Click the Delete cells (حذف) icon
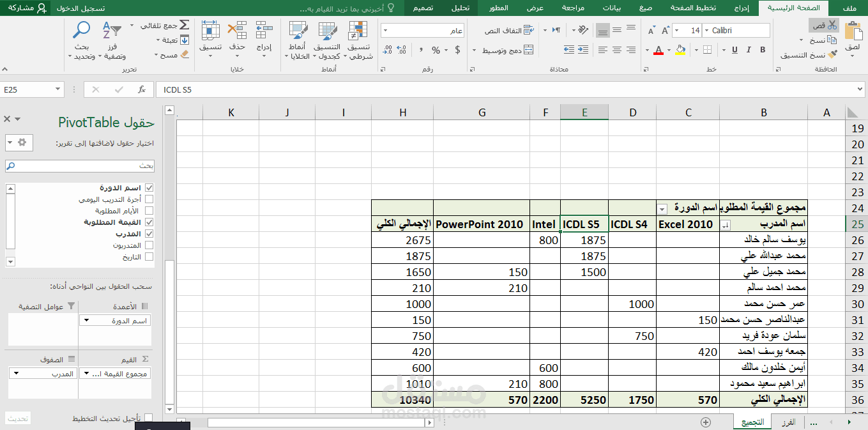The width and height of the screenshot is (868, 430). tap(237, 33)
